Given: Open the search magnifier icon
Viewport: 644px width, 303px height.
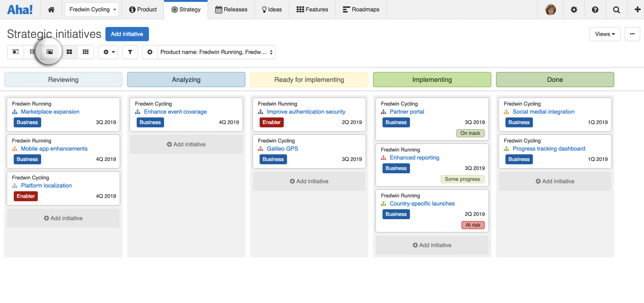Looking at the screenshot, I should coord(616,10).
